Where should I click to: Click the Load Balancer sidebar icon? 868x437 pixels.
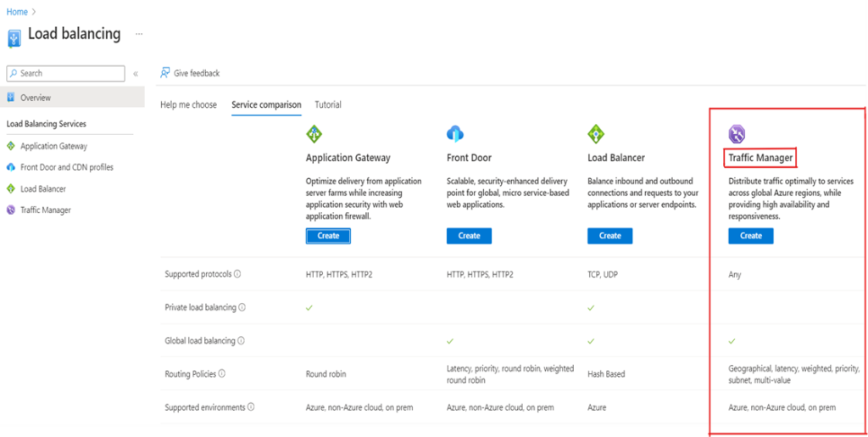coord(10,189)
